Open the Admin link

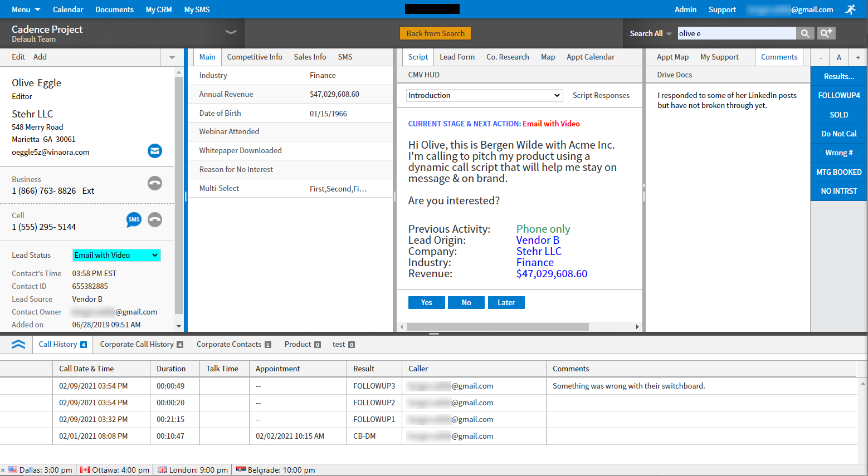tap(685, 9)
